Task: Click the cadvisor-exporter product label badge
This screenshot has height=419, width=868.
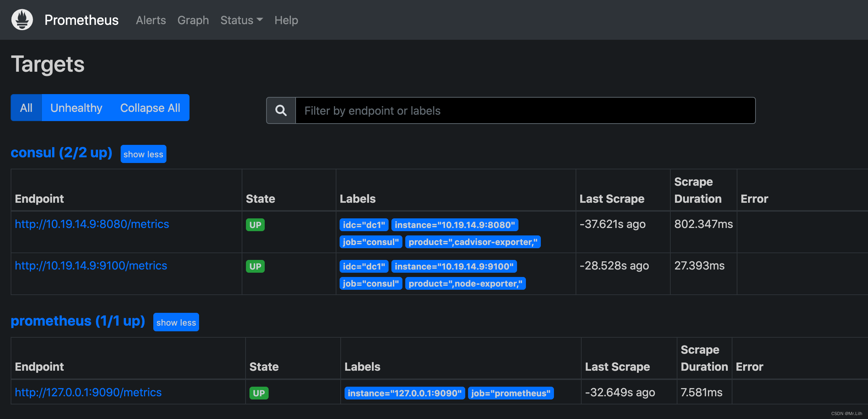Action: 473,242
